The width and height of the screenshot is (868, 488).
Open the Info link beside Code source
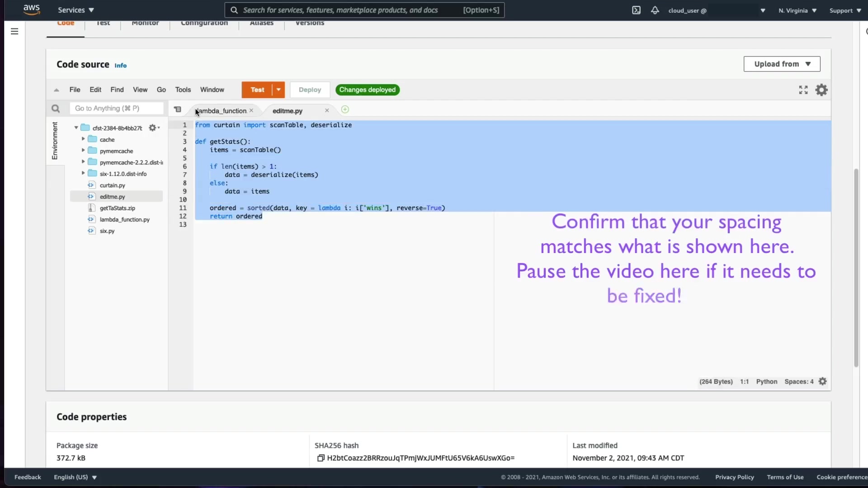120,66
